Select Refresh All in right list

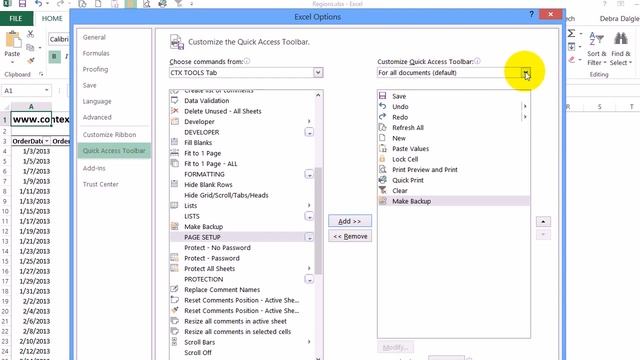453,128
